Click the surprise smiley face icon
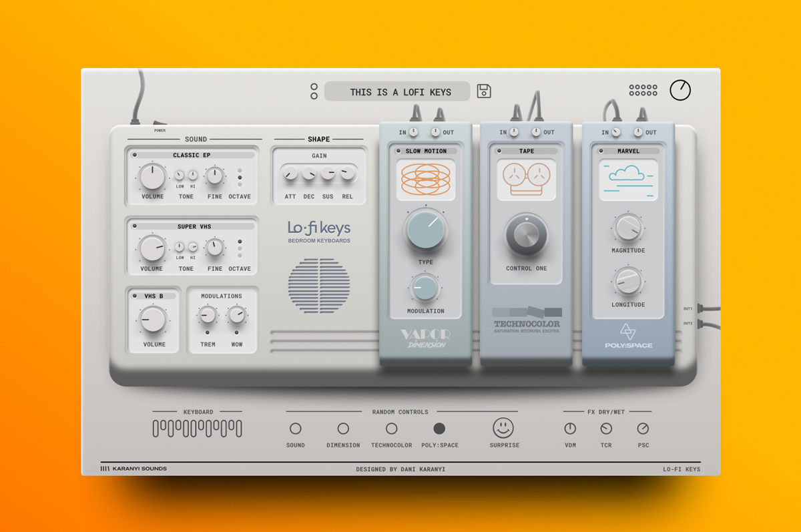 click(x=503, y=428)
